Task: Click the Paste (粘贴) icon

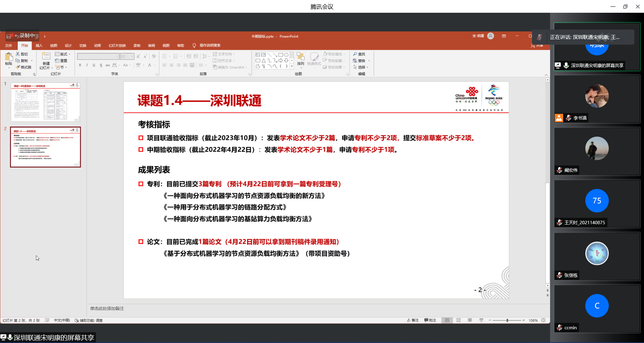Action: 9,56
